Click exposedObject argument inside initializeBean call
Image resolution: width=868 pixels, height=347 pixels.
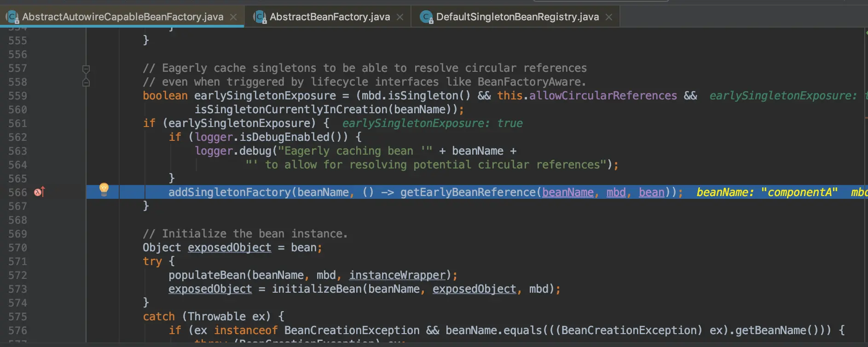click(475, 289)
